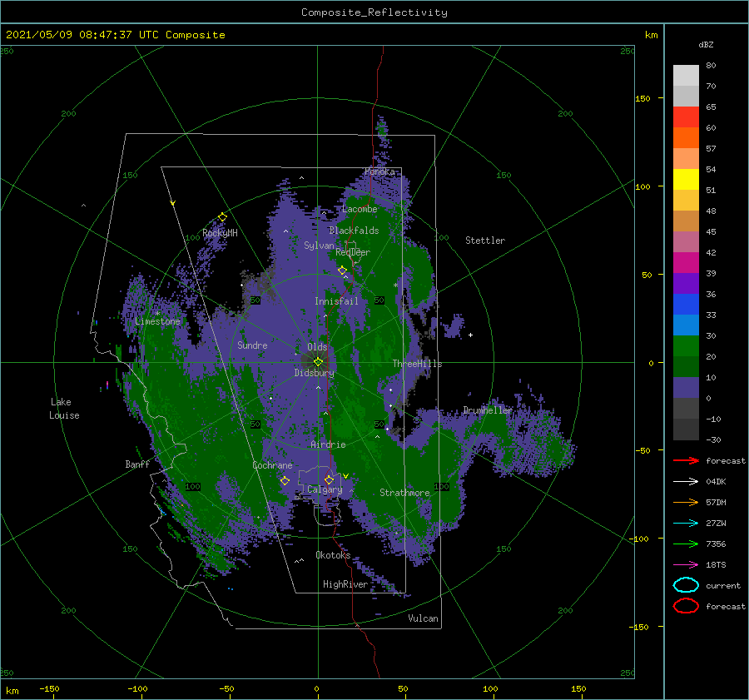749x700 pixels.
Task: Click the dBZ legend heading
Action: (706, 45)
